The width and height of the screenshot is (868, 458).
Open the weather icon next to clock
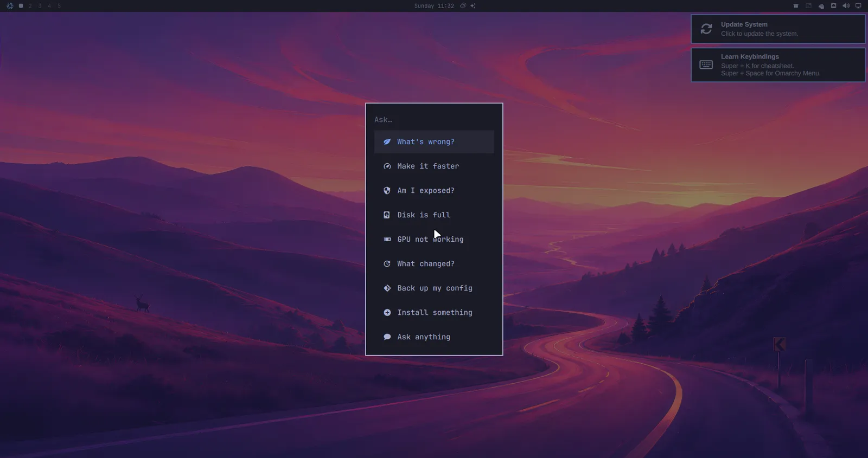click(x=463, y=6)
